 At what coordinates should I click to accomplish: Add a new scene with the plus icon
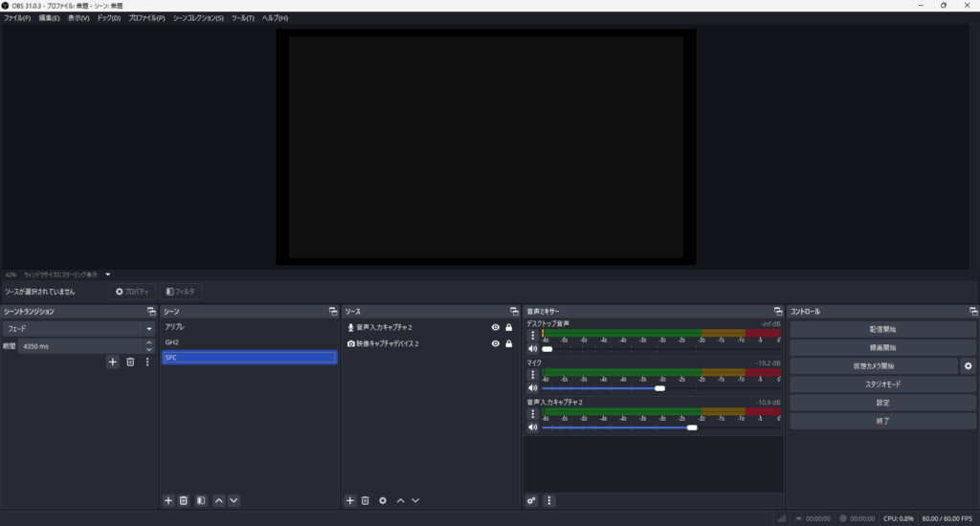(168, 500)
